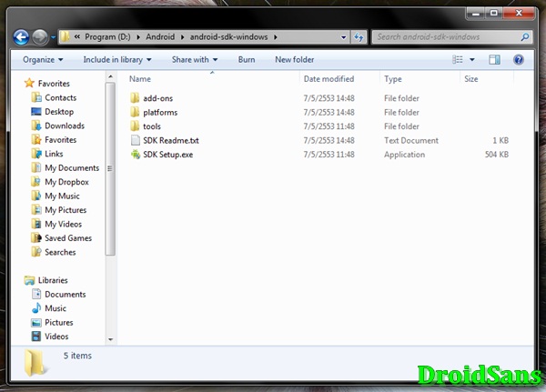Screen dimensions: 546x392
Task: Select the SDK Readme.txt file icon
Action: tap(135, 140)
